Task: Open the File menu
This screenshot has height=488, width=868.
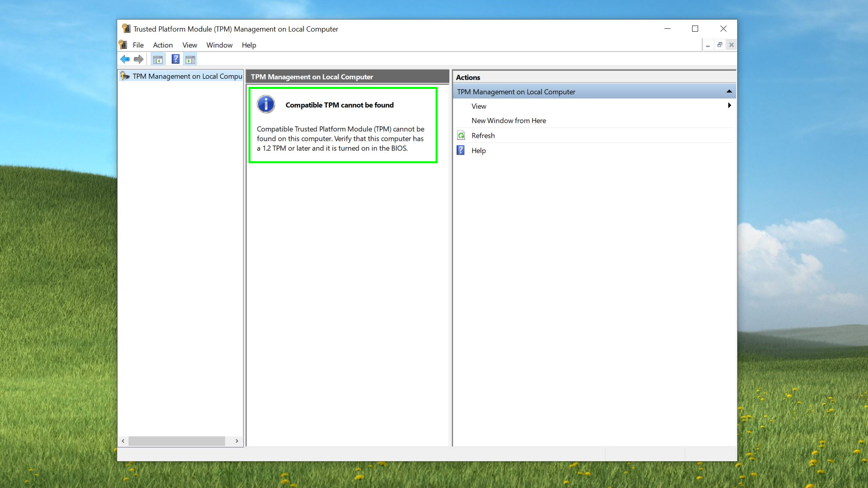Action: 138,45
